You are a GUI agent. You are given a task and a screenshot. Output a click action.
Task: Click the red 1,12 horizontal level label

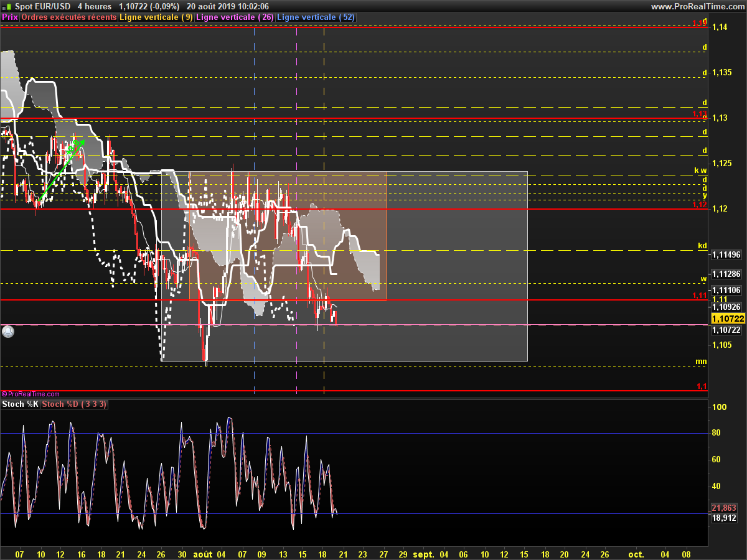[699, 205]
